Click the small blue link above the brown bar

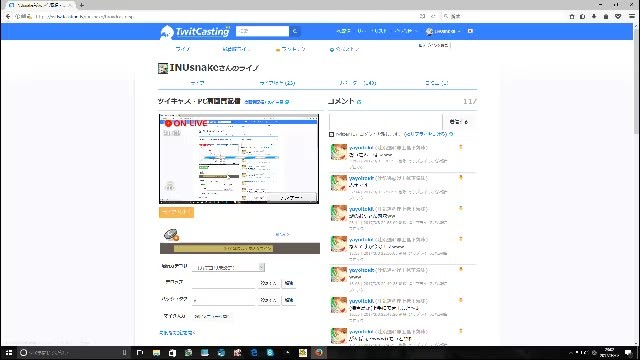pos(282,235)
